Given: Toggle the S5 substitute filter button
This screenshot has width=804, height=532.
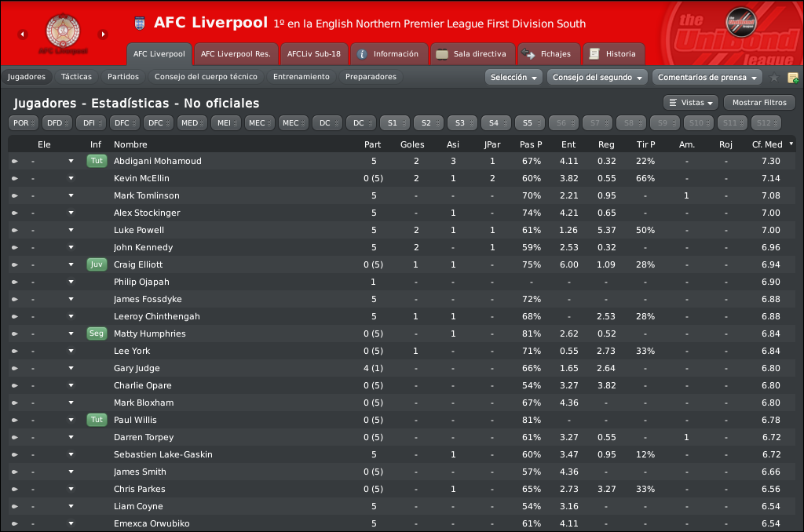Looking at the screenshot, I should [x=529, y=122].
